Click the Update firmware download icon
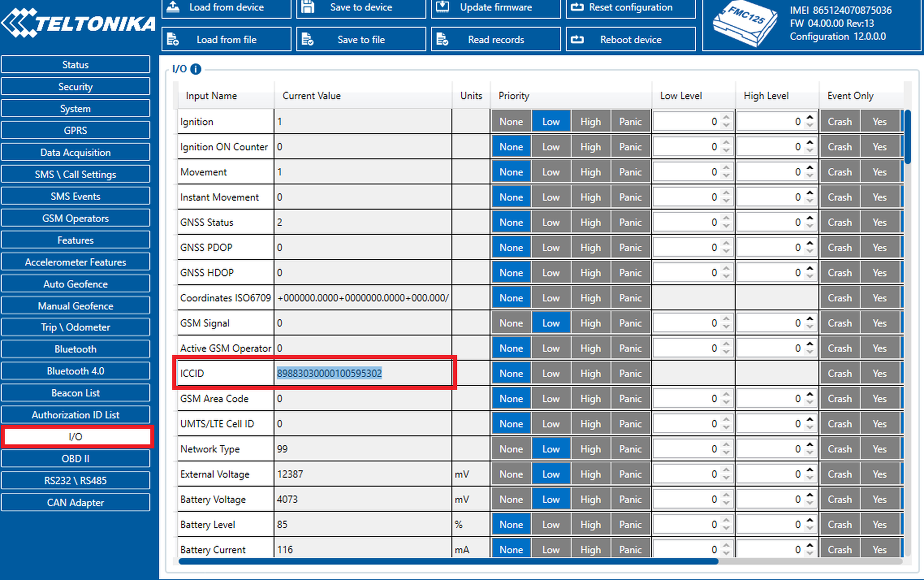This screenshot has height=580, width=924. pyautogui.click(x=443, y=6)
